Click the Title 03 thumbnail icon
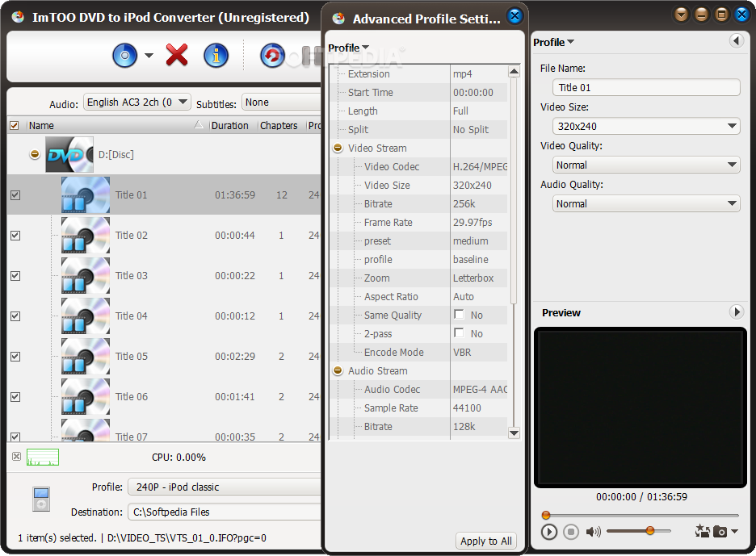This screenshot has height=556, width=756. click(86, 276)
